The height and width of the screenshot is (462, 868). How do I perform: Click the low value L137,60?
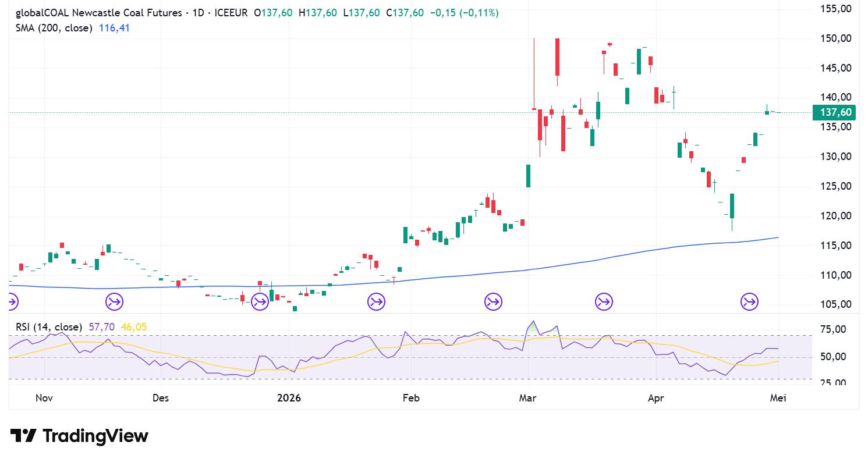(x=362, y=13)
